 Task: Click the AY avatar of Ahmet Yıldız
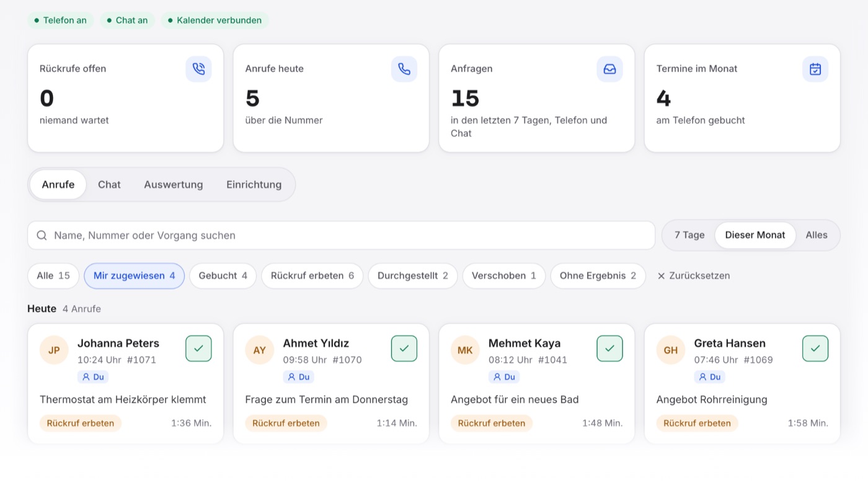pos(260,350)
